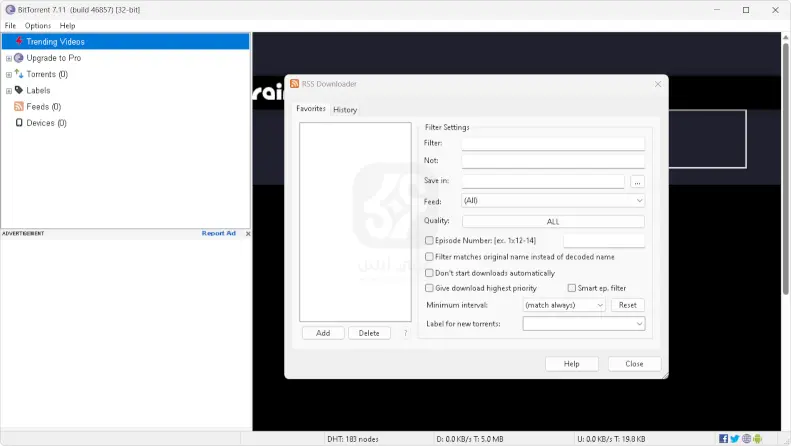Switch to the History tab

pos(345,110)
